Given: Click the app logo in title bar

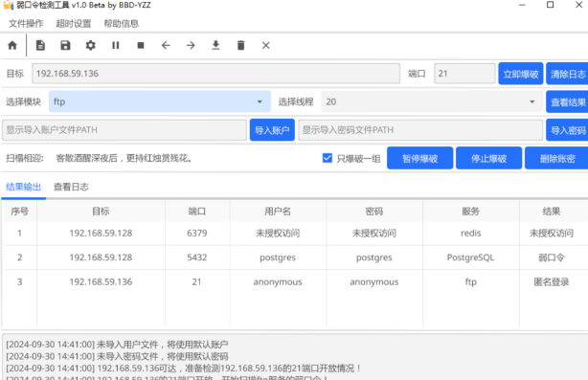Looking at the screenshot, I should tap(9, 5).
